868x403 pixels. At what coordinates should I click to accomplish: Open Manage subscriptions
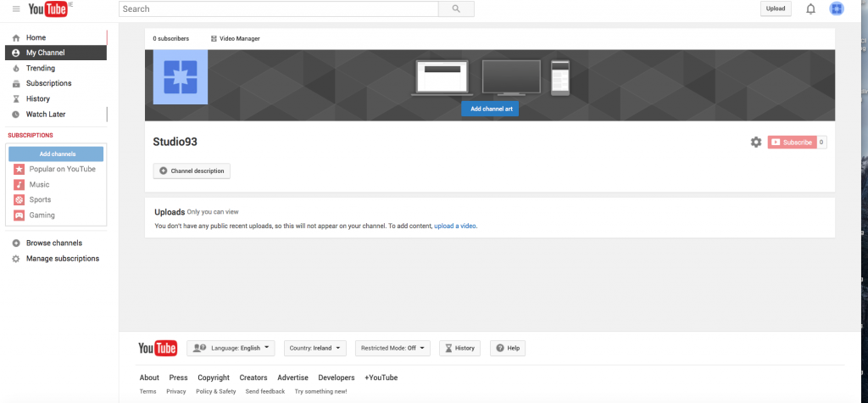click(63, 259)
